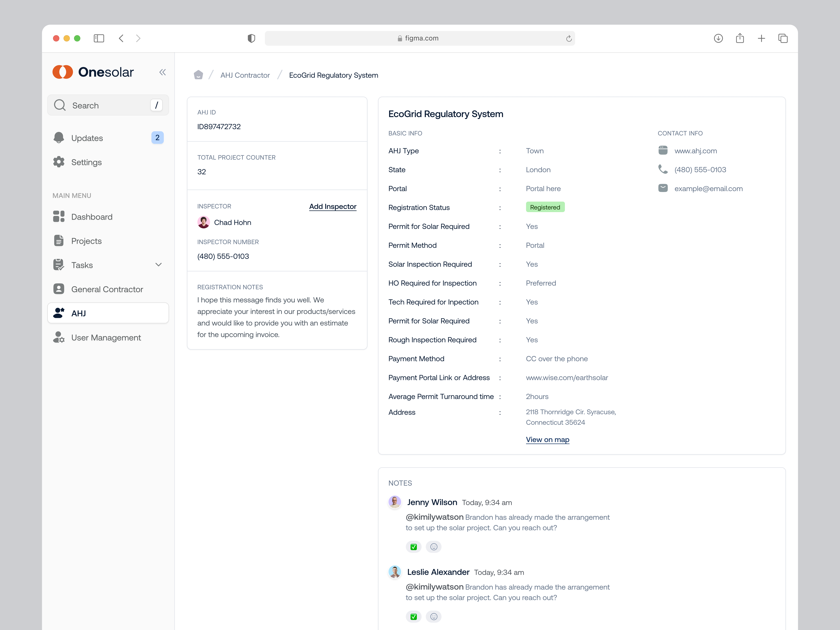Screen dimensions: 840x630
Task: Open Settings via the gear icon
Action: [59, 162]
